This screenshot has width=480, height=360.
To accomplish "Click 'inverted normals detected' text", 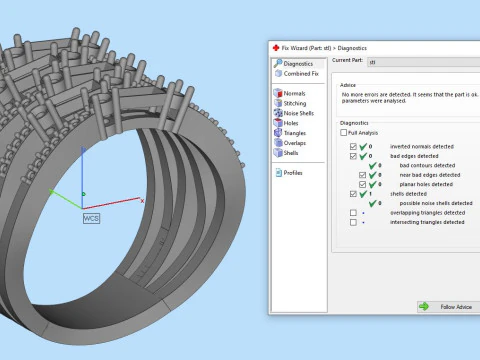I will point(422,147).
